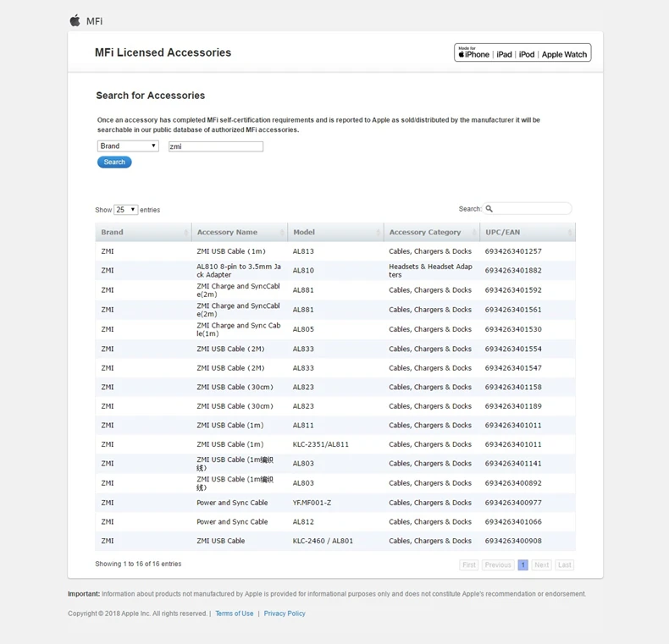Click ZMI USB Cable name in last row

[x=220, y=541]
